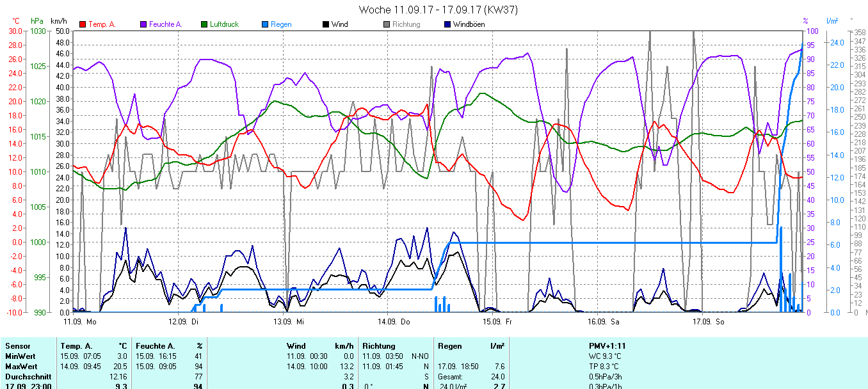Click the black Wind legend swatch

pyautogui.click(x=326, y=24)
